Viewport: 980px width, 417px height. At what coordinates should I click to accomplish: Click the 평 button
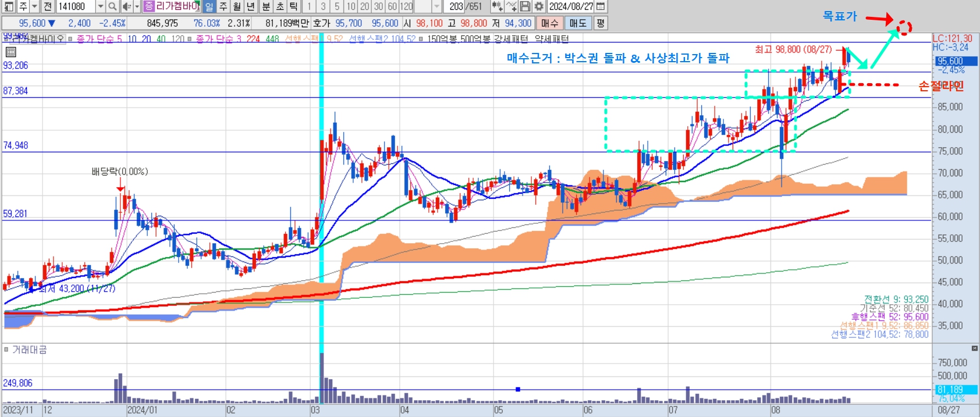click(x=601, y=23)
